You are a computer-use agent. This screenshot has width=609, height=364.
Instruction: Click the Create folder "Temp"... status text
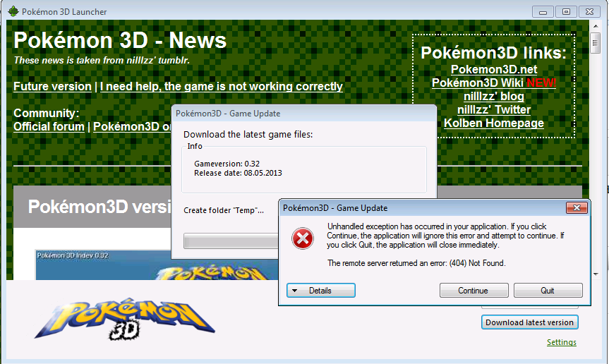224,210
